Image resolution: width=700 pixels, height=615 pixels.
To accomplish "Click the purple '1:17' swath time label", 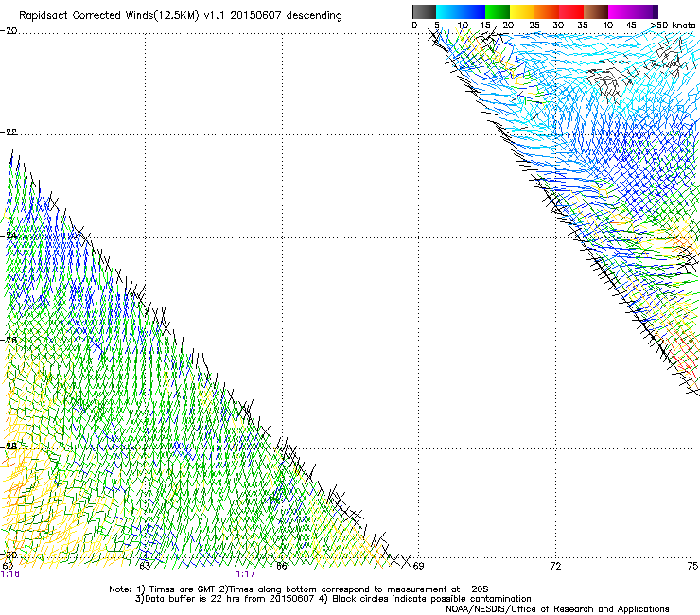I will coord(246,574).
